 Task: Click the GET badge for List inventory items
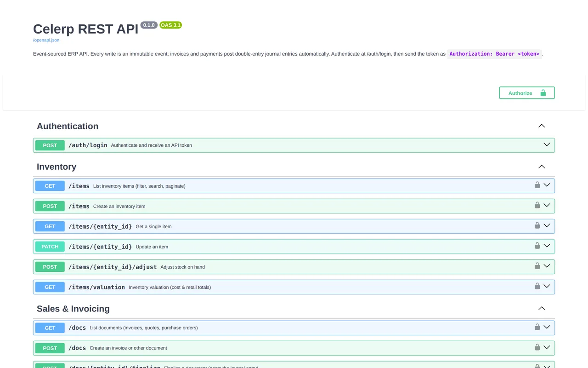click(x=50, y=186)
